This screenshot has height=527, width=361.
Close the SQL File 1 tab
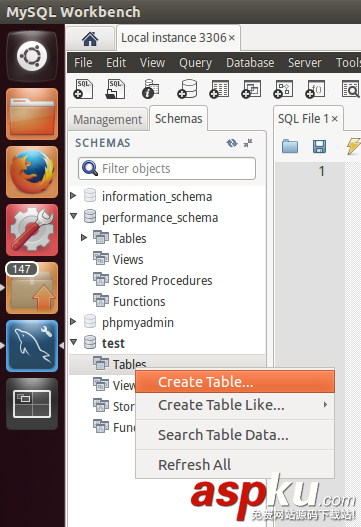point(334,119)
